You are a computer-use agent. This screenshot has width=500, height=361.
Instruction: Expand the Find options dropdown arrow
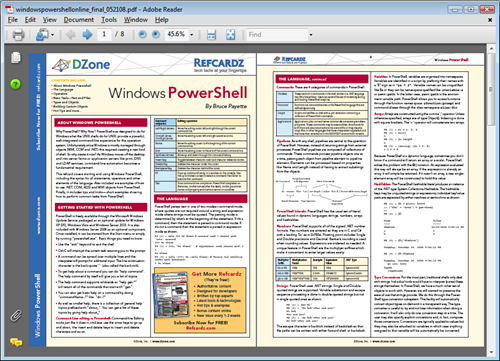311,35
